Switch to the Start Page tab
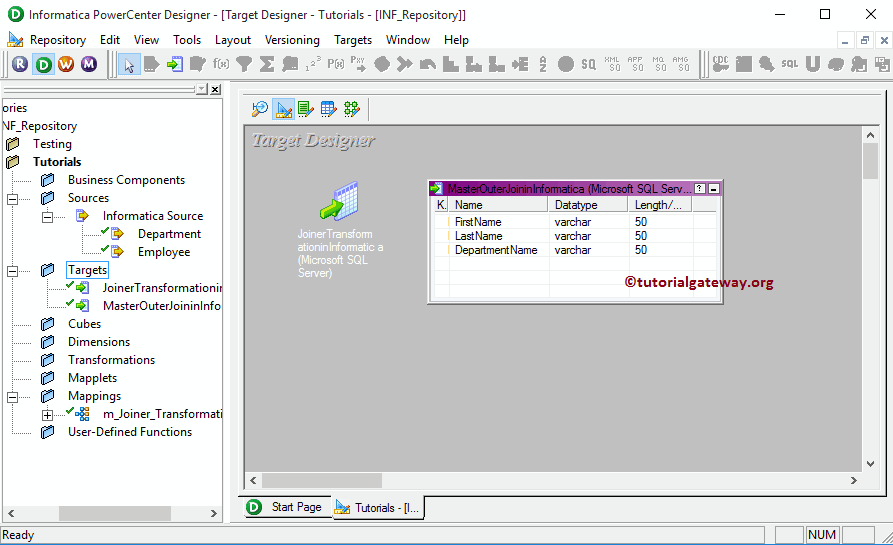Image resolution: width=893 pixels, height=545 pixels. (x=286, y=506)
